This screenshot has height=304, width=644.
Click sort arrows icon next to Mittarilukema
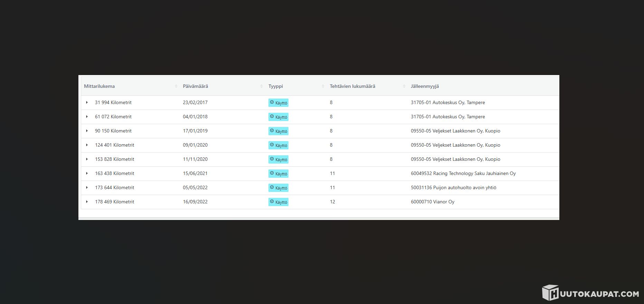point(176,86)
